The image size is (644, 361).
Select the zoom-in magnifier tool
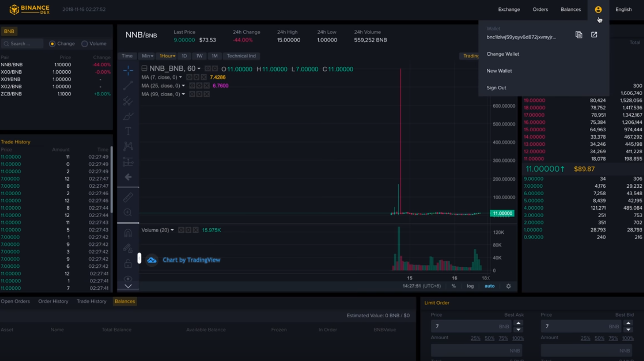tap(128, 212)
